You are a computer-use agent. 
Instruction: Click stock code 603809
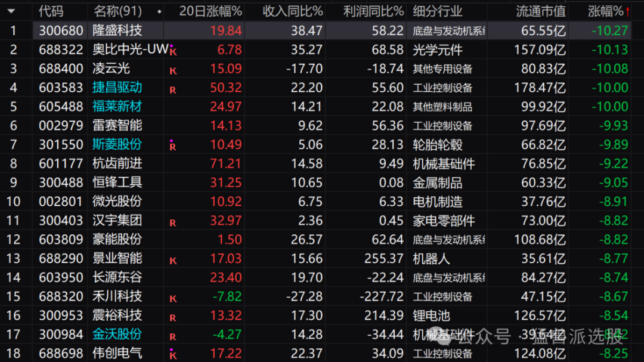coord(61,239)
